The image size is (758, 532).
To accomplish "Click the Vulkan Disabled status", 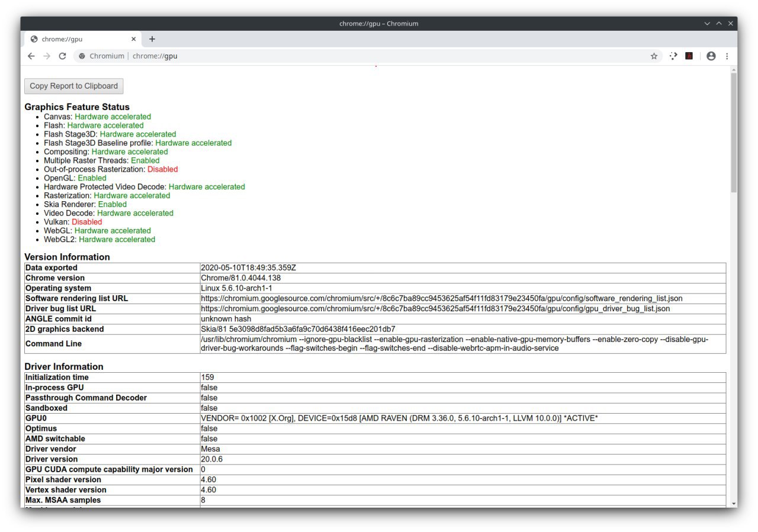I will click(x=86, y=222).
